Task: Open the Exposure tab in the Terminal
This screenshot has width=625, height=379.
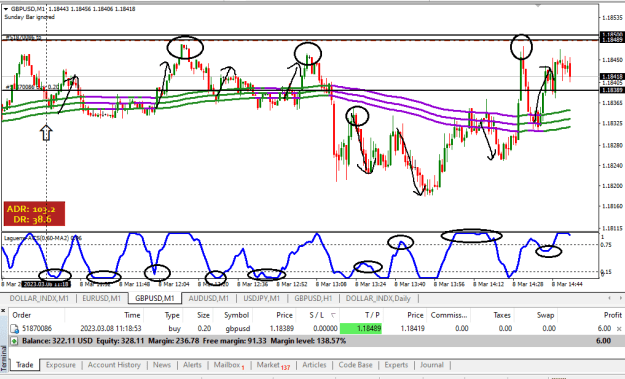Action: coord(60,365)
